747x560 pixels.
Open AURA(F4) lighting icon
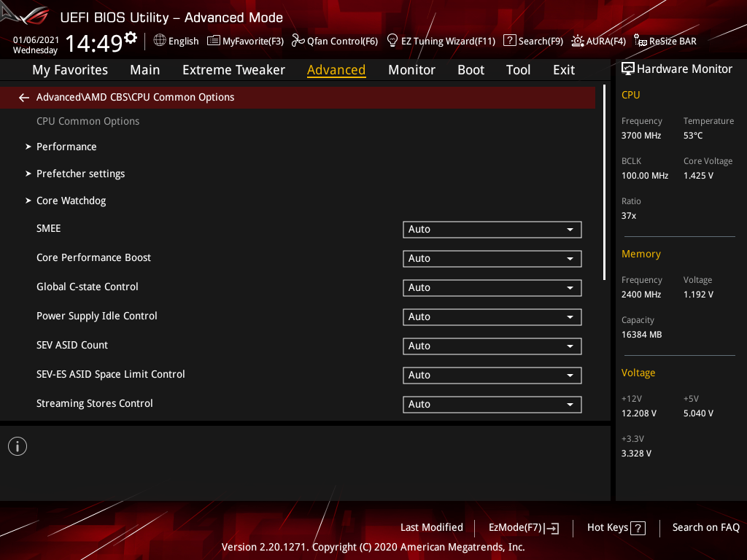[x=578, y=41]
